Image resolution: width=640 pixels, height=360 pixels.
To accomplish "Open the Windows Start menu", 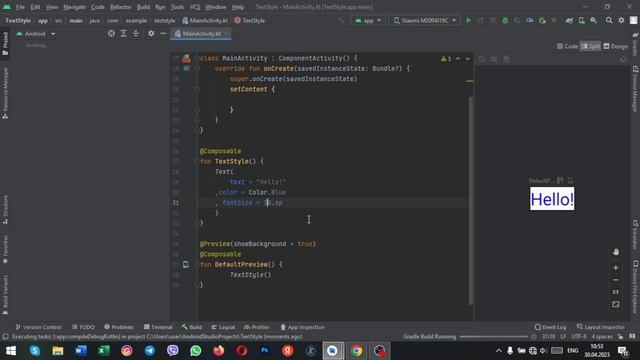I will [11, 351].
